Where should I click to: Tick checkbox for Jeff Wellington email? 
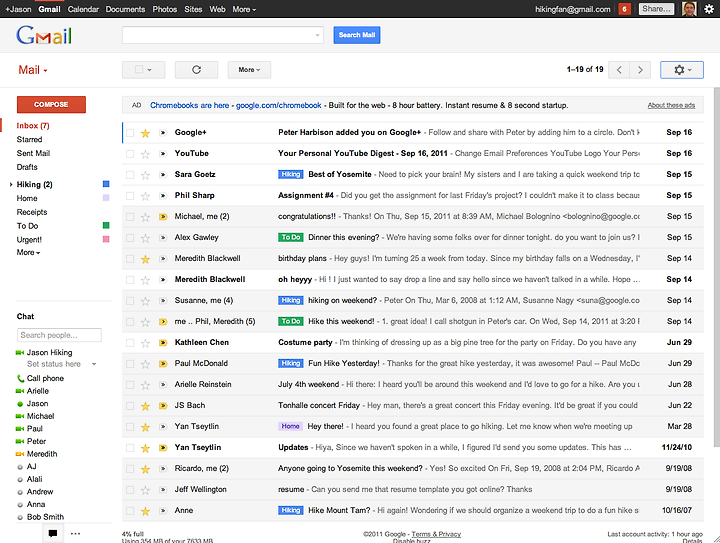click(130, 490)
